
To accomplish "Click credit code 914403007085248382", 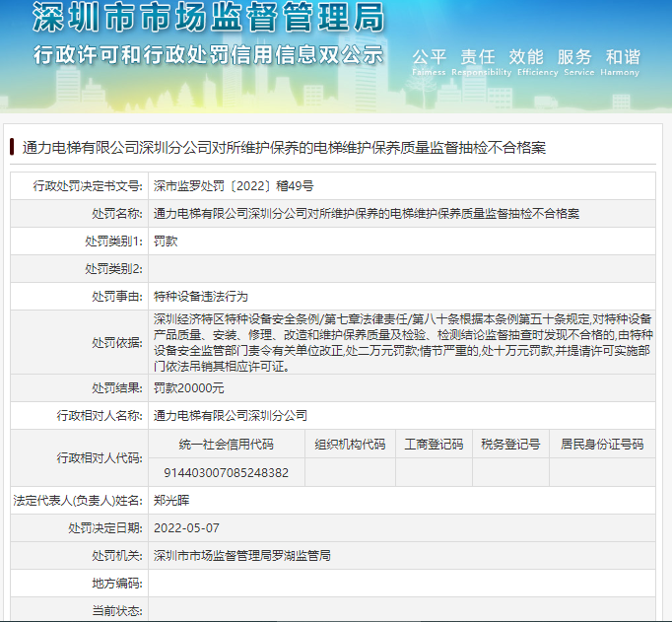I will click(x=227, y=473).
